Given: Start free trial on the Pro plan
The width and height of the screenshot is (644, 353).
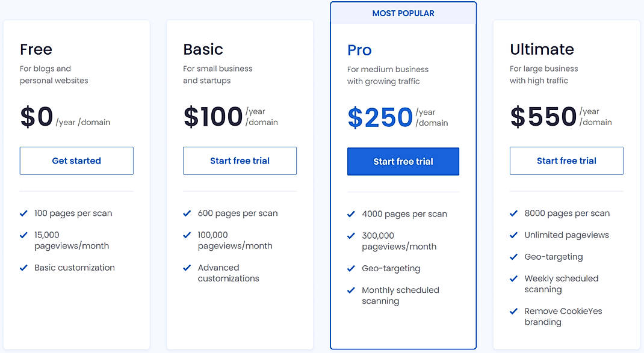Looking at the screenshot, I should 403,161.
